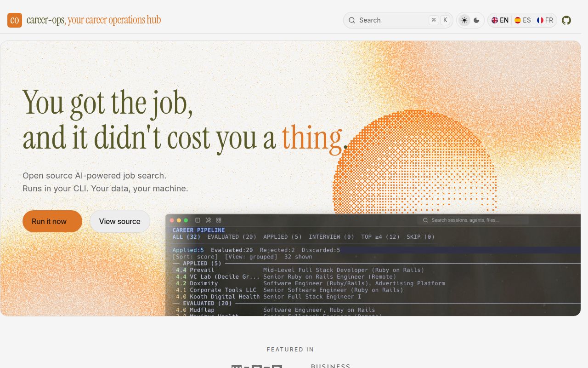
Task: Toggle the terminal sidebar panel icon
Action: click(198, 220)
